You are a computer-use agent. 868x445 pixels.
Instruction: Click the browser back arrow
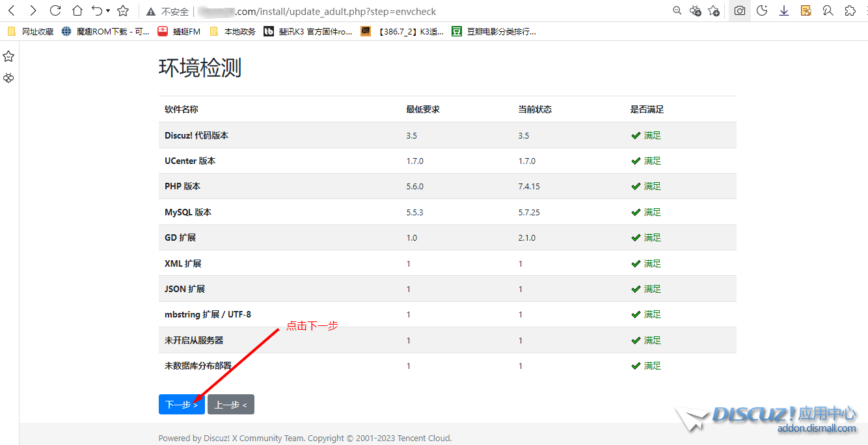tap(11, 11)
